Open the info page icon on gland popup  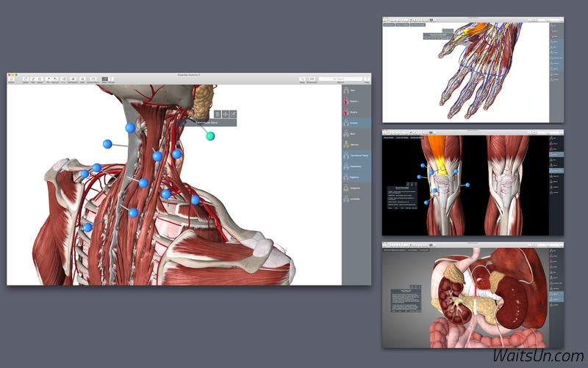click(218, 114)
